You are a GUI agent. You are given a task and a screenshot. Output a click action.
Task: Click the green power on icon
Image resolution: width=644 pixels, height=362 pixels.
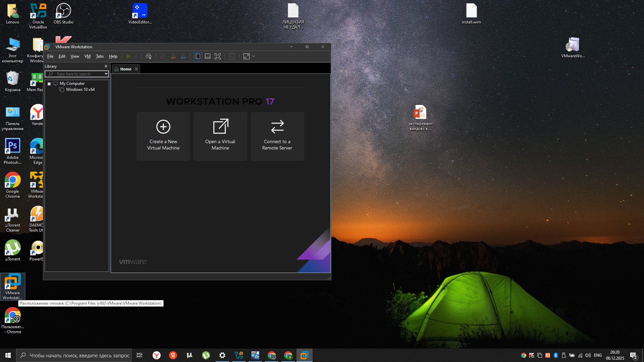(128, 56)
